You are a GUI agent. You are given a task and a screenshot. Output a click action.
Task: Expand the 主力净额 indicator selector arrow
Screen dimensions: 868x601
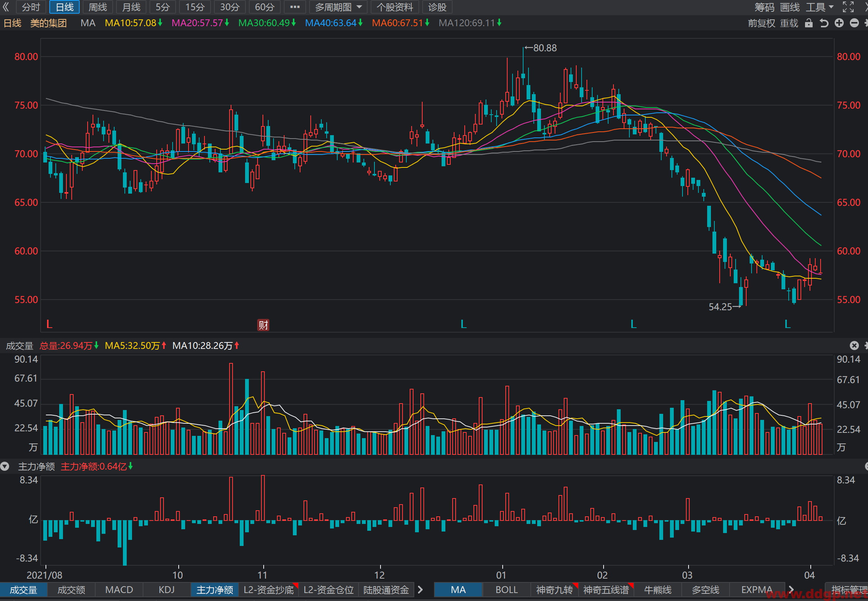(x=5, y=466)
